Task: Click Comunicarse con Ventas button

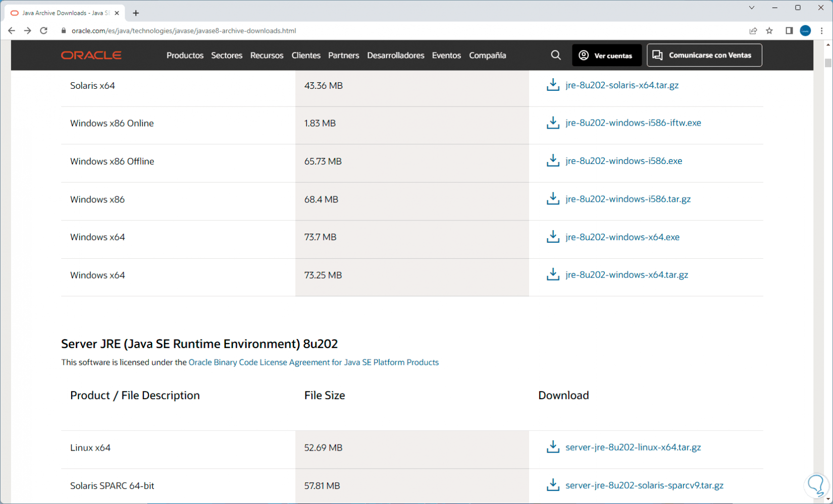Action: pyautogui.click(x=704, y=55)
